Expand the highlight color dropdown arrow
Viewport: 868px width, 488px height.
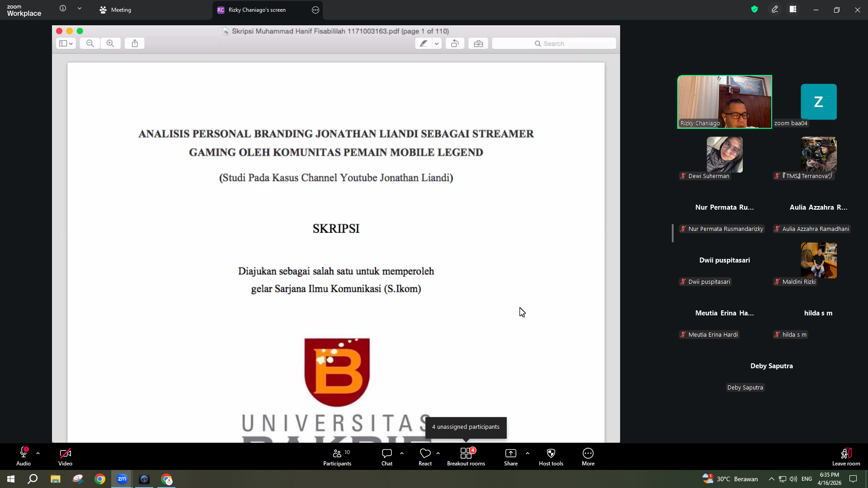[x=437, y=43]
